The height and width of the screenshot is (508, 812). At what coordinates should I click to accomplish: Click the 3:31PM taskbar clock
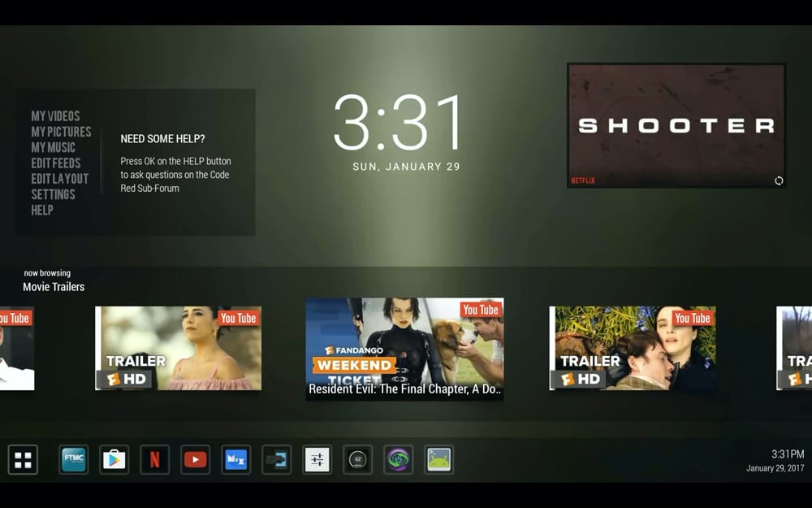click(x=788, y=454)
